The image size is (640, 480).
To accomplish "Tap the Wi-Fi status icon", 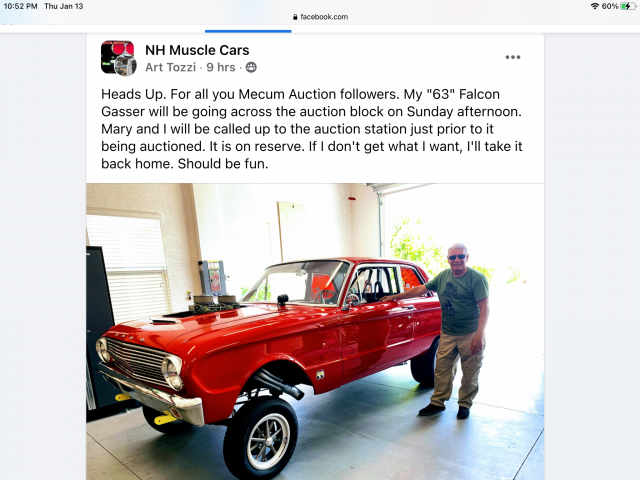I will pos(595,6).
